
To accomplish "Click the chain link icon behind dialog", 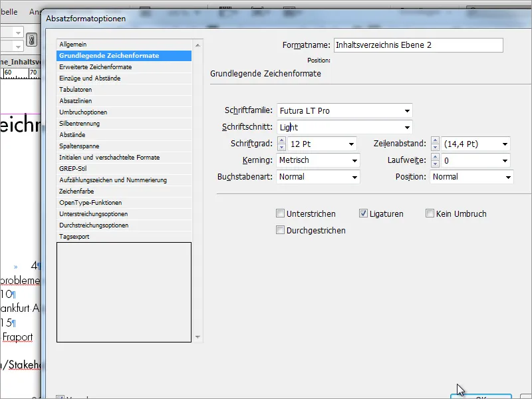I will pyautogui.click(x=31, y=40).
